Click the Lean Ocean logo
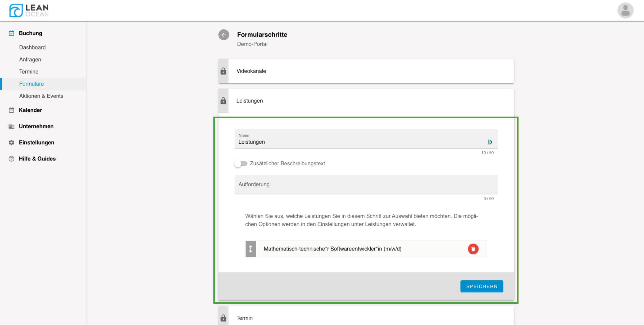 pyautogui.click(x=29, y=10)
